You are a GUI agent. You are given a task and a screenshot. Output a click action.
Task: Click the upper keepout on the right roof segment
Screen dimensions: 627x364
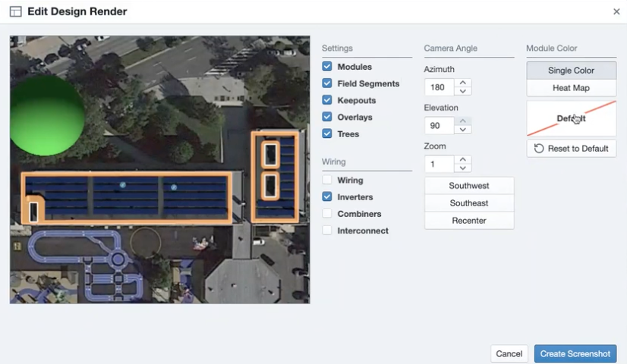pos(270,155)
